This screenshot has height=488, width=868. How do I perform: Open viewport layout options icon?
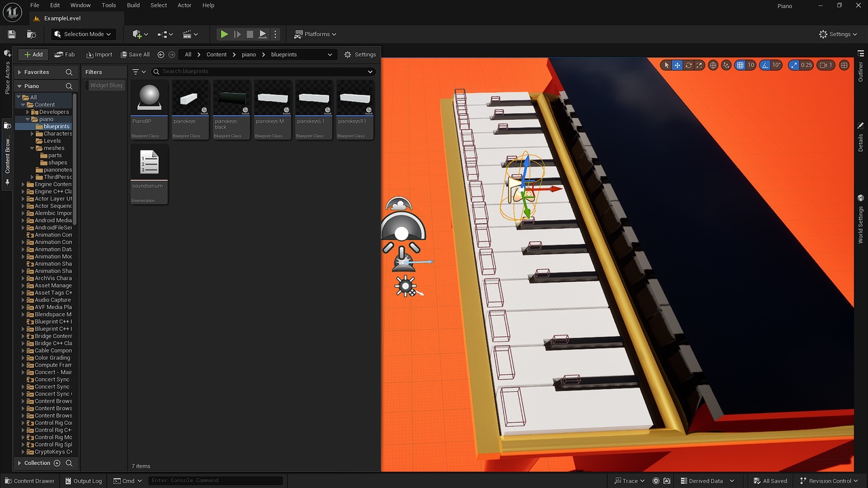844,65
